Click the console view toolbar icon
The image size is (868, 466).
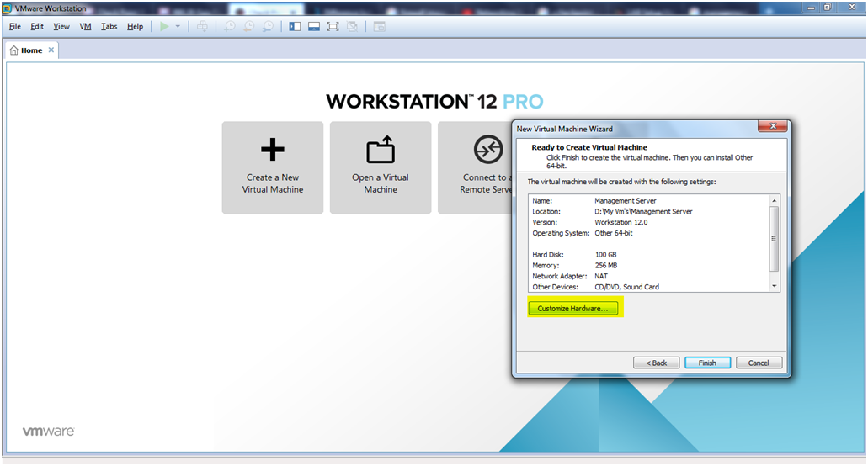(x=379, y=27)
